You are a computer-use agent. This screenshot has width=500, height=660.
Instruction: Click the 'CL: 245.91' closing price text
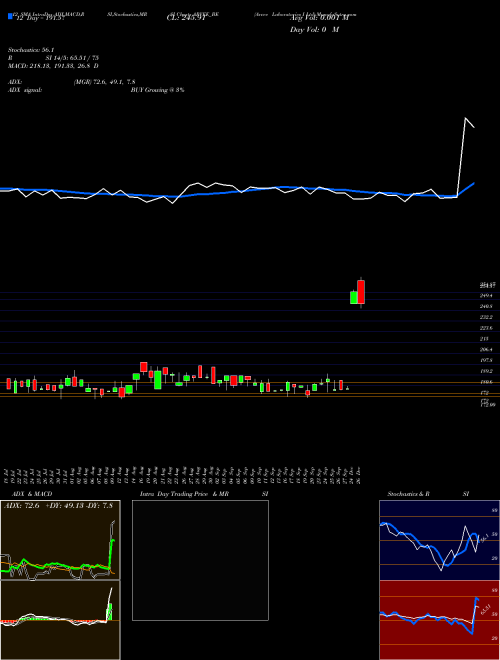click(185, 18)
